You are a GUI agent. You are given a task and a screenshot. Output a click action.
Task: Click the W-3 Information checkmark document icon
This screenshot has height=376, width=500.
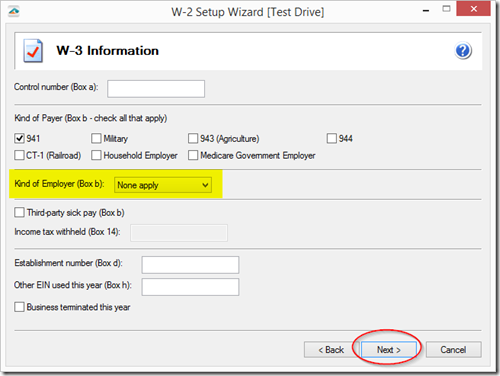coord(33,51)
